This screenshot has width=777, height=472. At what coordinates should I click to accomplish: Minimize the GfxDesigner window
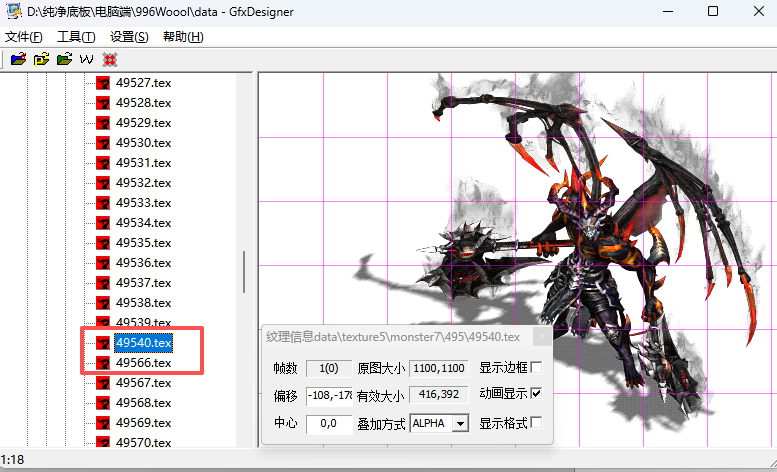click(668, 11)
